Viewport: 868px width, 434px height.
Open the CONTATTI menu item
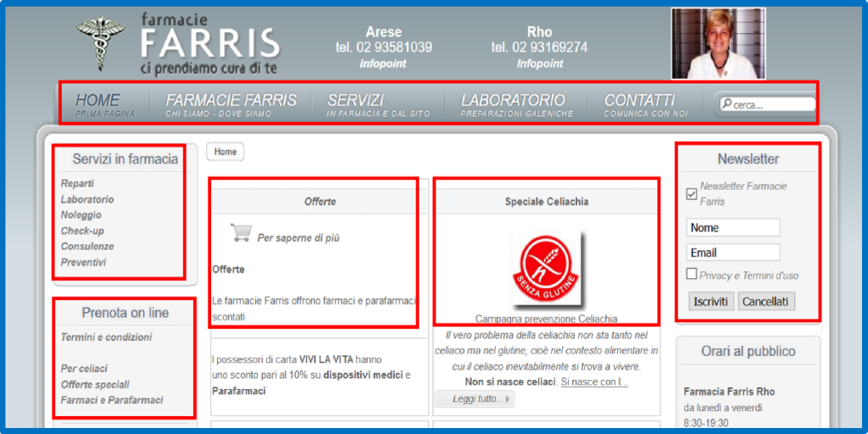tap(645, 104)
